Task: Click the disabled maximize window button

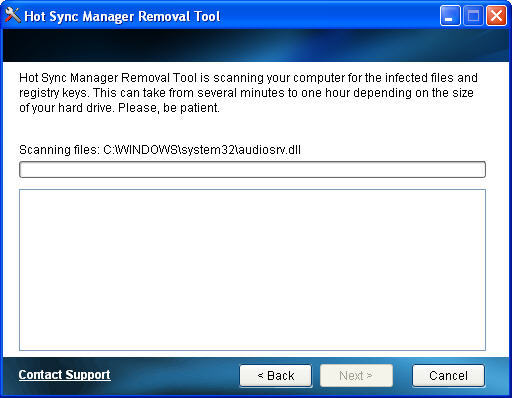Action: [x=473, y=16]
